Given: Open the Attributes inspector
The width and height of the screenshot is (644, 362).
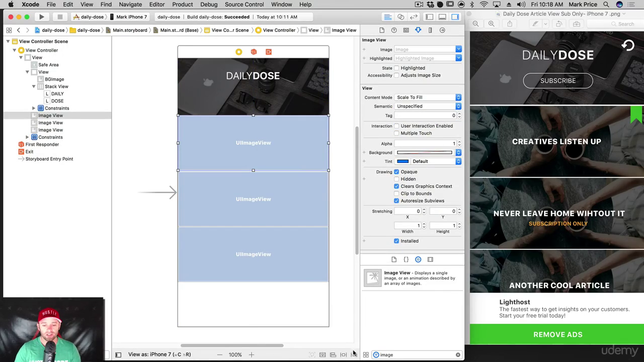Looking at the screenshot, I should coord(418,30).
